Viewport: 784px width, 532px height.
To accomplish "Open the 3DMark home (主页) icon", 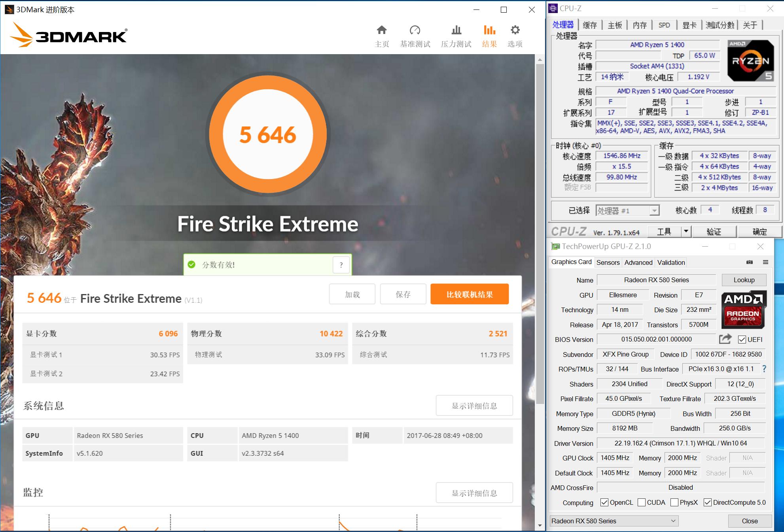I will [382, 30].
